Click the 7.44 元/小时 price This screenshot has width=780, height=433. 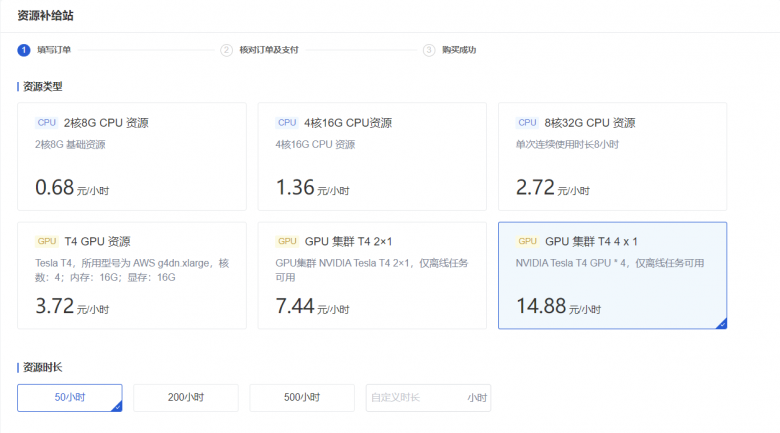coord(312,306)
